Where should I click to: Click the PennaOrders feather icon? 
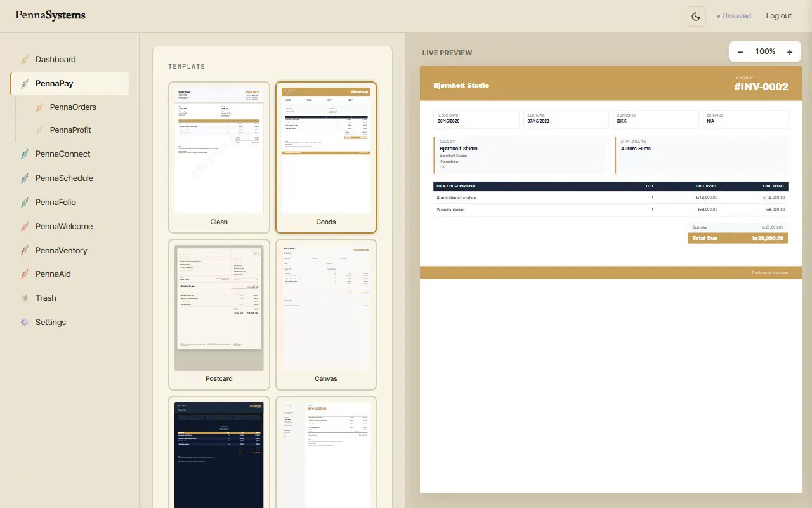coord(39,107)
